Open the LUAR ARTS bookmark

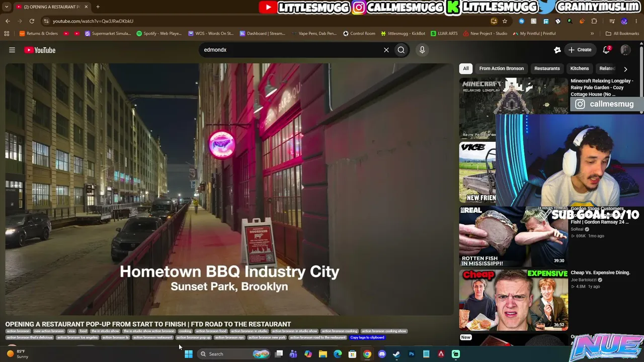tap(444, 34)
